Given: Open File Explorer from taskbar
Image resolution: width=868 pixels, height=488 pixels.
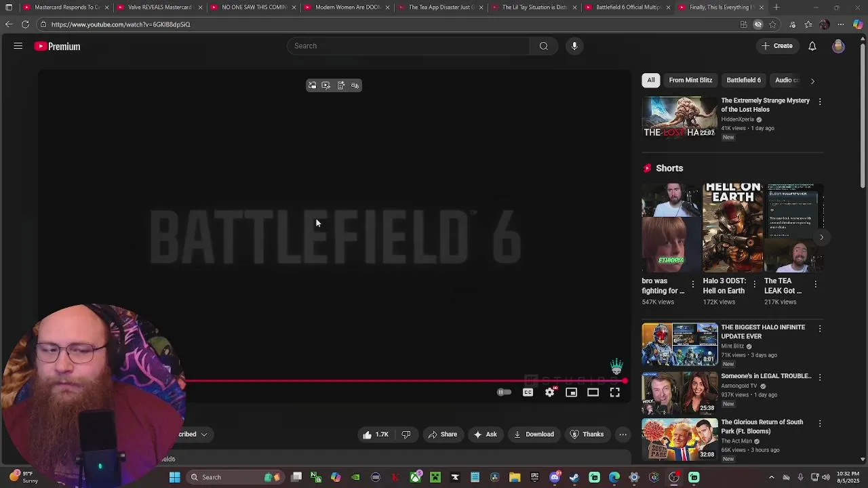Looking at the screenshot, I should [515, 477].
